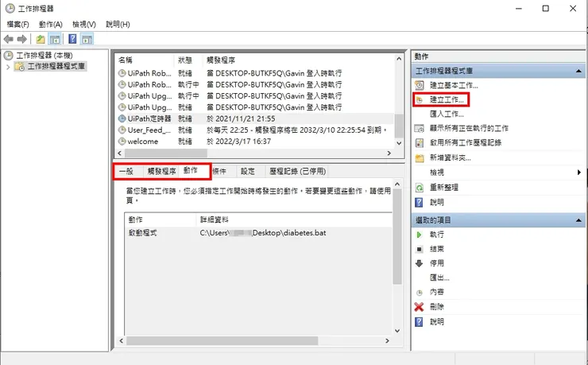
Task: Open the 檢視(V) menu
Action: [84, 25]
